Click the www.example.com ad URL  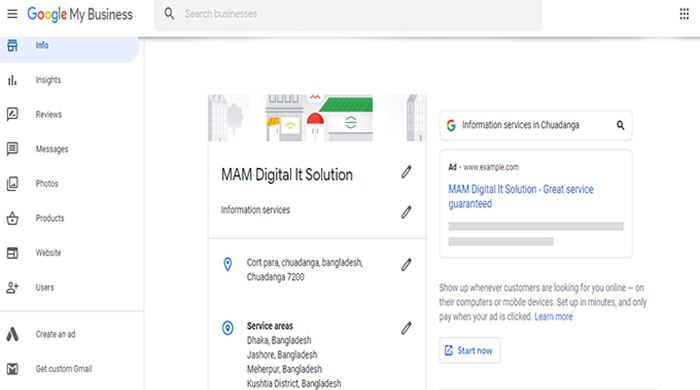(491, 167)
